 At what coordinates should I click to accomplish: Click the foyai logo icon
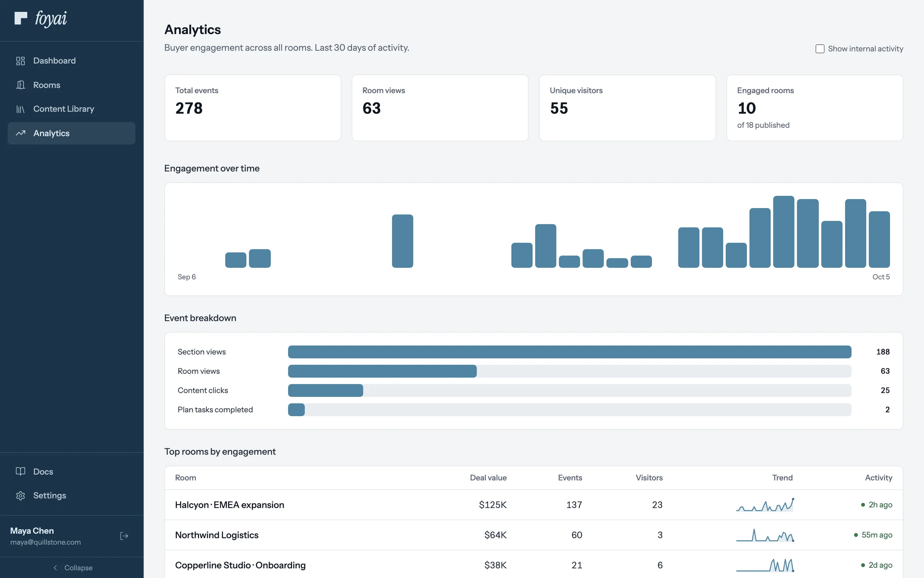tap(21, 18)
